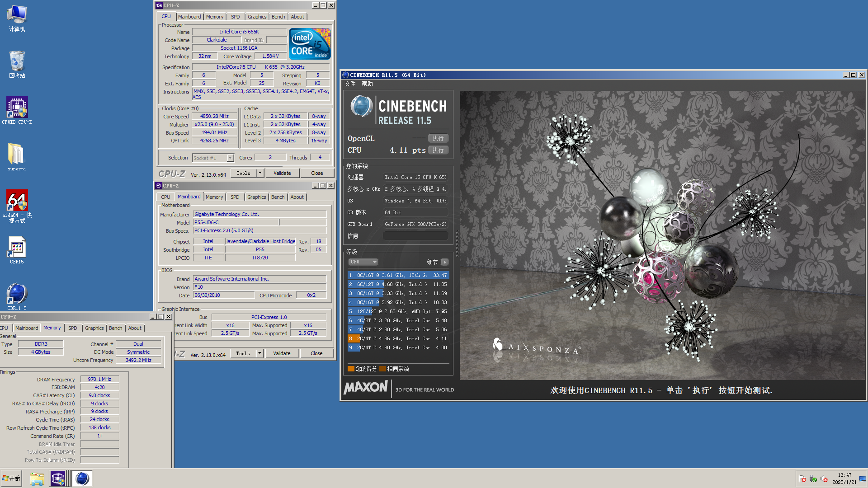Click Validate in top CPU-Z window
The image size is (868, 488).
282,173
